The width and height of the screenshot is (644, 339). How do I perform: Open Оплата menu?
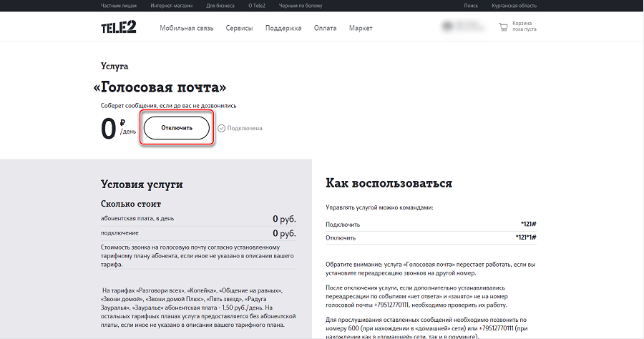[x=326, y=28]
